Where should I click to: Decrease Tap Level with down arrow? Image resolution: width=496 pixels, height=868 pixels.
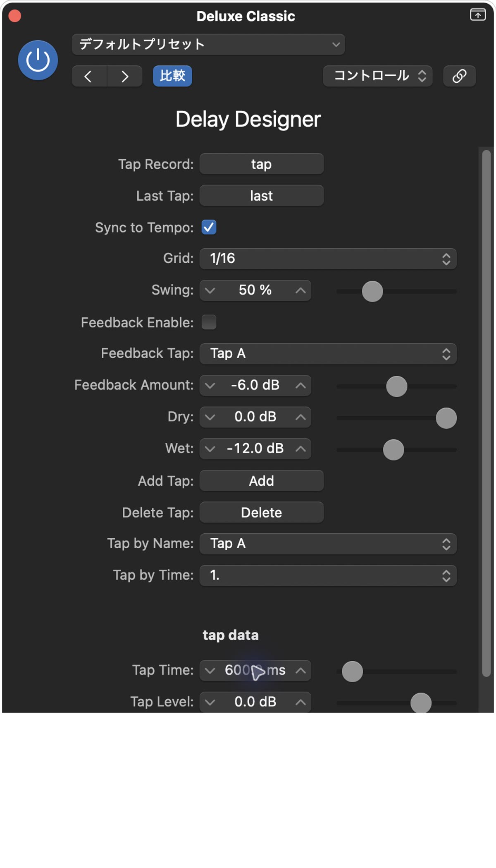210,702
